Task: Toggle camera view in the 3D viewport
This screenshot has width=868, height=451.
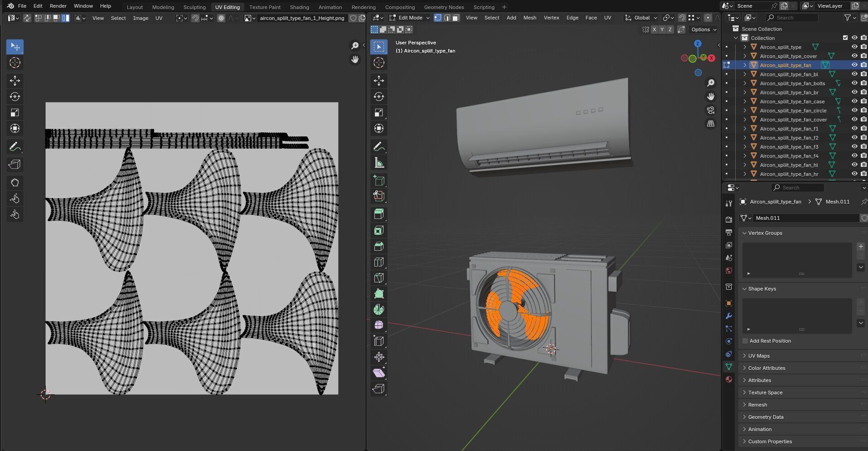Action: pos(711,110)
